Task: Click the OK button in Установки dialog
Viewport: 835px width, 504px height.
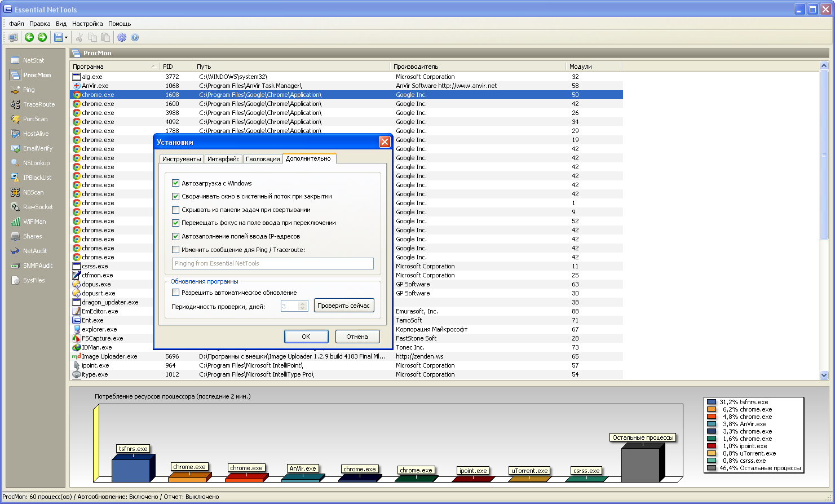Action: click(306, 337)
